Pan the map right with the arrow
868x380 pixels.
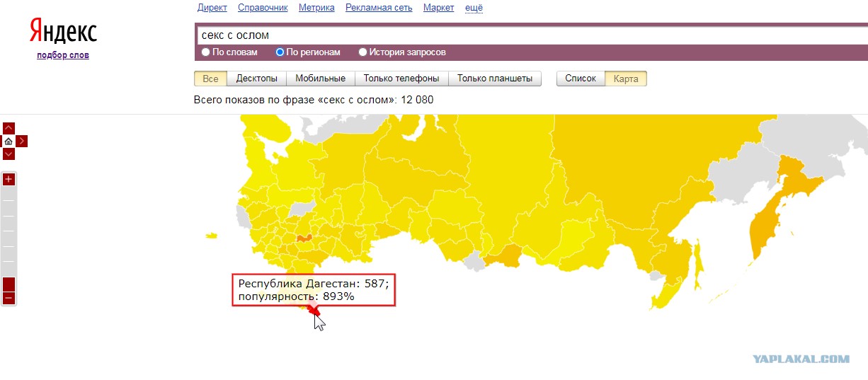21,141
